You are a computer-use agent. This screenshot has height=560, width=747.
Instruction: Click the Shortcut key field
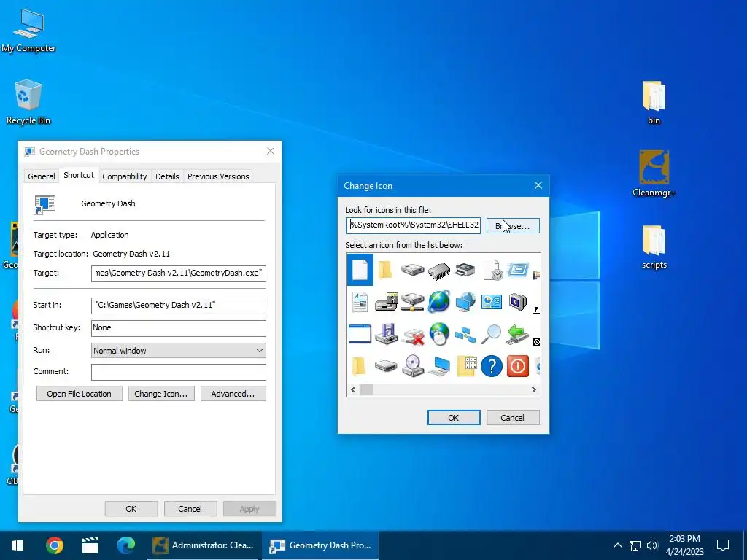(x=179, y=328)
